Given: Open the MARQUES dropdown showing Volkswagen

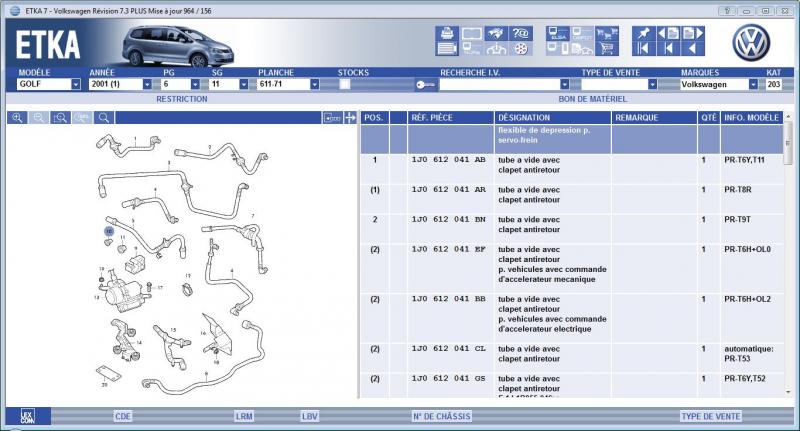Looking at the screenshot, I should 753,84.
